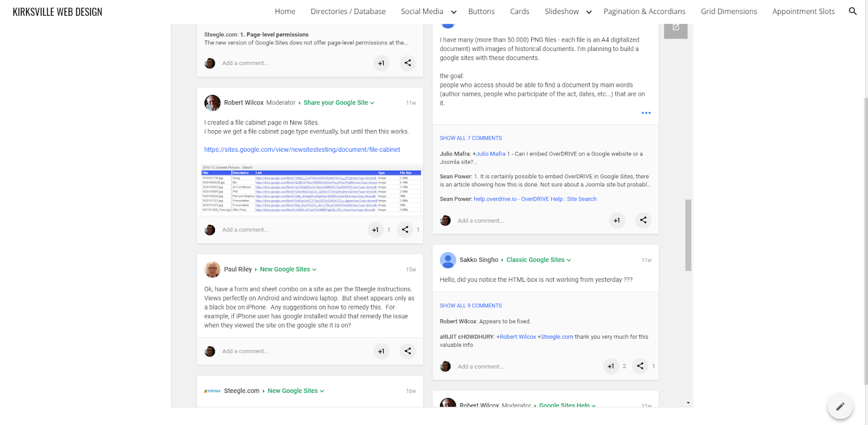This screenshot has width=868, height=425.
Task: Open help.overdrive.io OverDRIVE Help link
Action: click(535, 199)
